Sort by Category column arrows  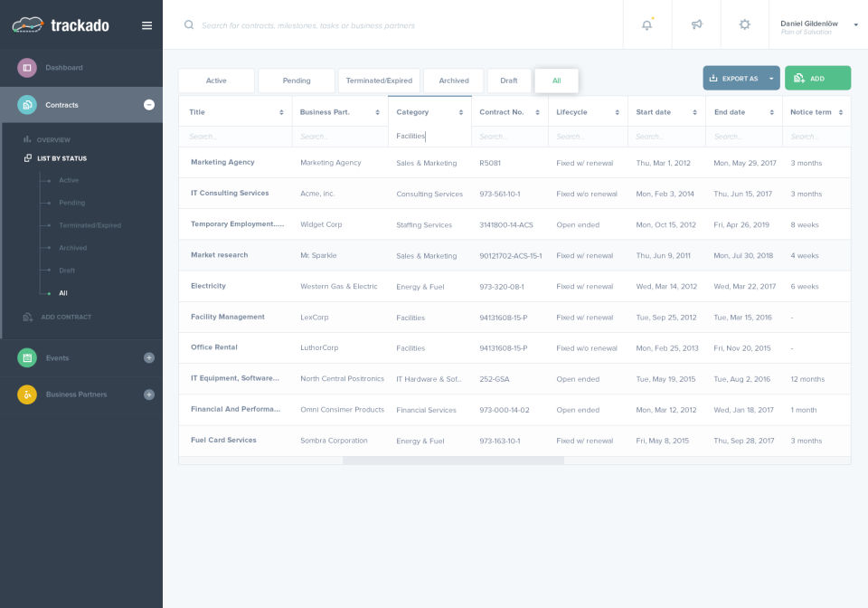460,112
